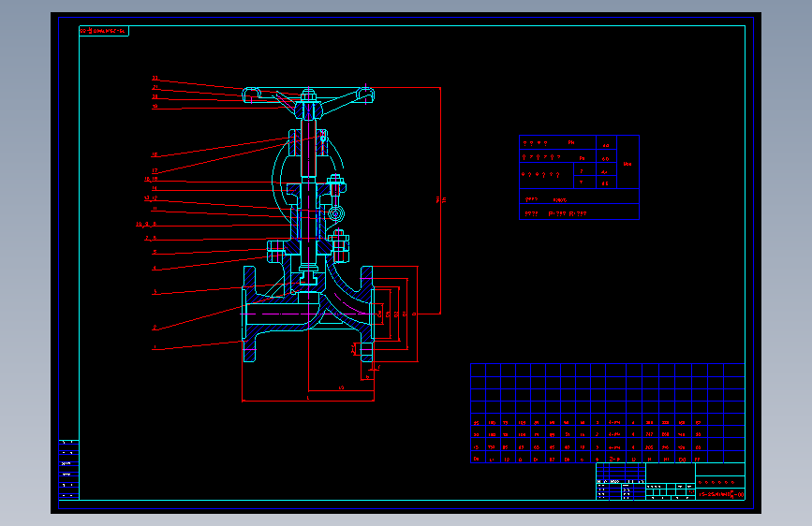Select part callout number 1

155,347
